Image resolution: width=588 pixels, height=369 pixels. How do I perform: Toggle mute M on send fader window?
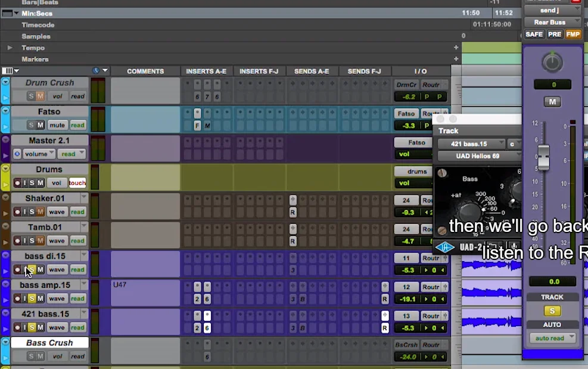pos(552,102)
